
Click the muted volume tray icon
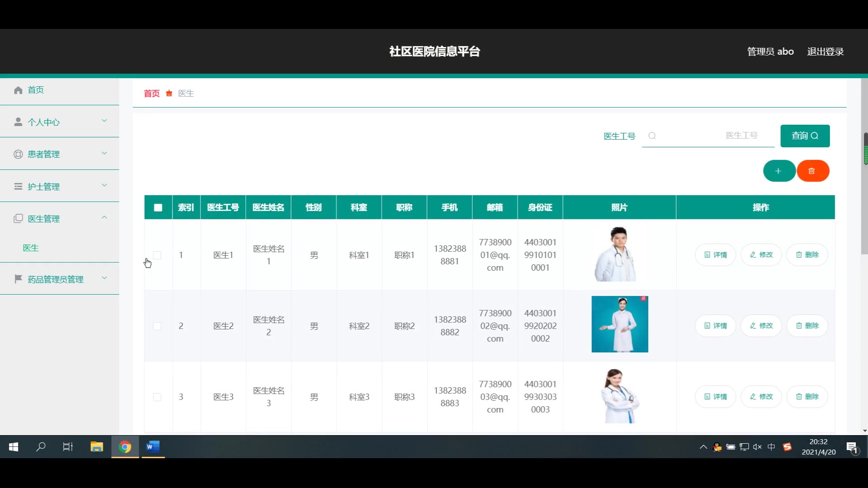[758, 447]
